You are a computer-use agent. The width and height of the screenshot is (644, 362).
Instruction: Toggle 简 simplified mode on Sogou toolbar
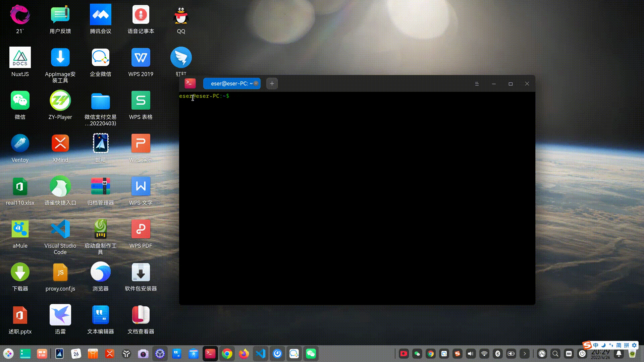tap(619, 345)
